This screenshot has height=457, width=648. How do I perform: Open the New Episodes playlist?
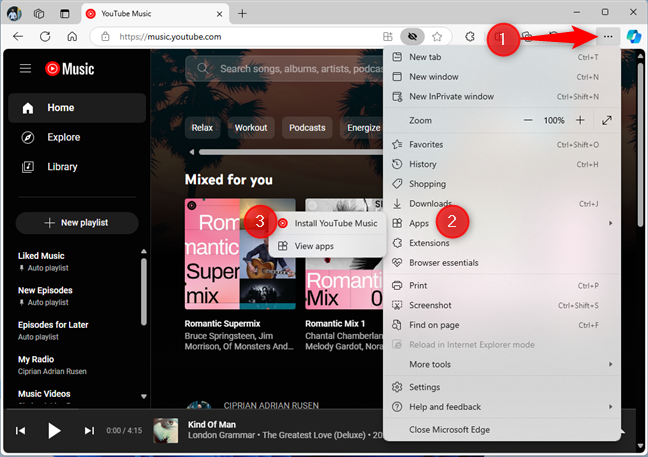coord(76,296)
